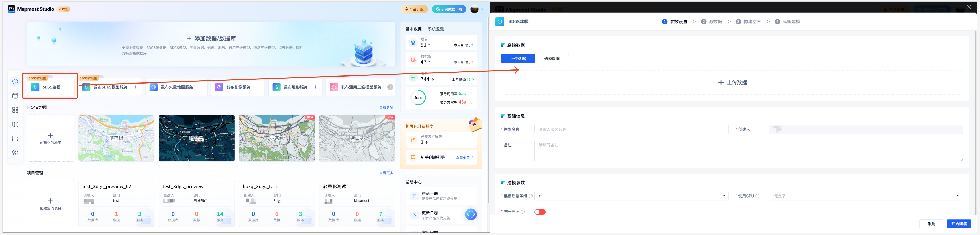Expand the 使用GPU dropdown
Viewport: 980px width, 235px height.
point(865,196)
